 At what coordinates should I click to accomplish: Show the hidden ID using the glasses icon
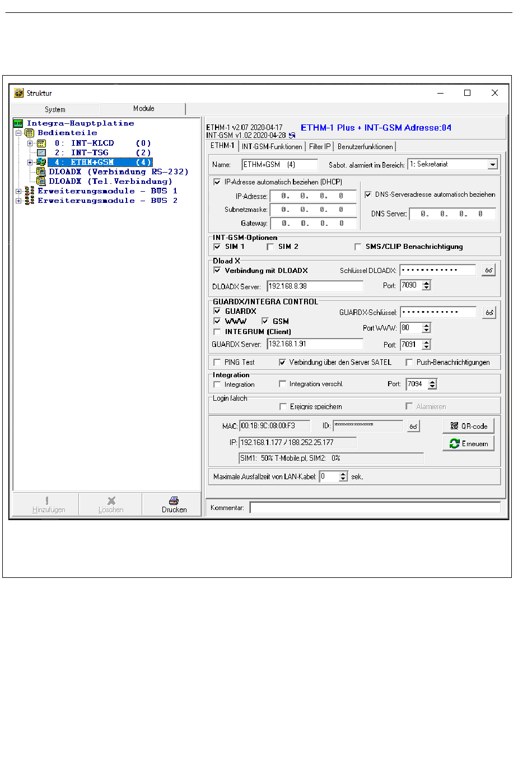pyautogui.click(x=413, y=427)
